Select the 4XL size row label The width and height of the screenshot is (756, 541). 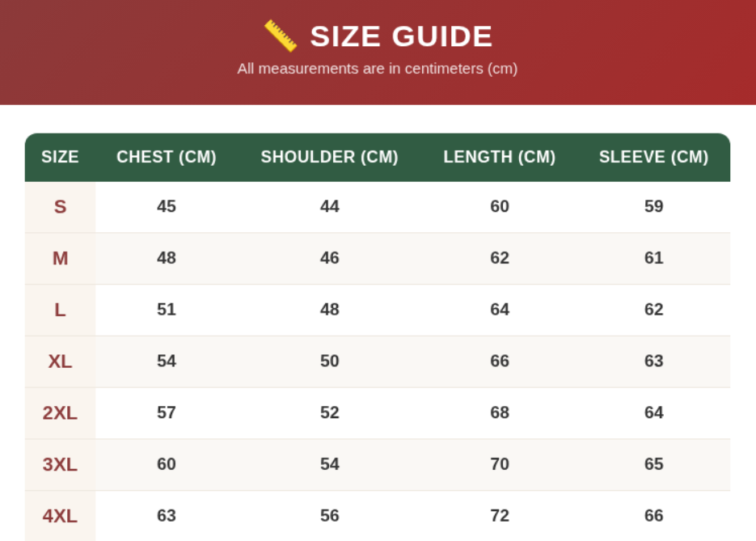61,516
